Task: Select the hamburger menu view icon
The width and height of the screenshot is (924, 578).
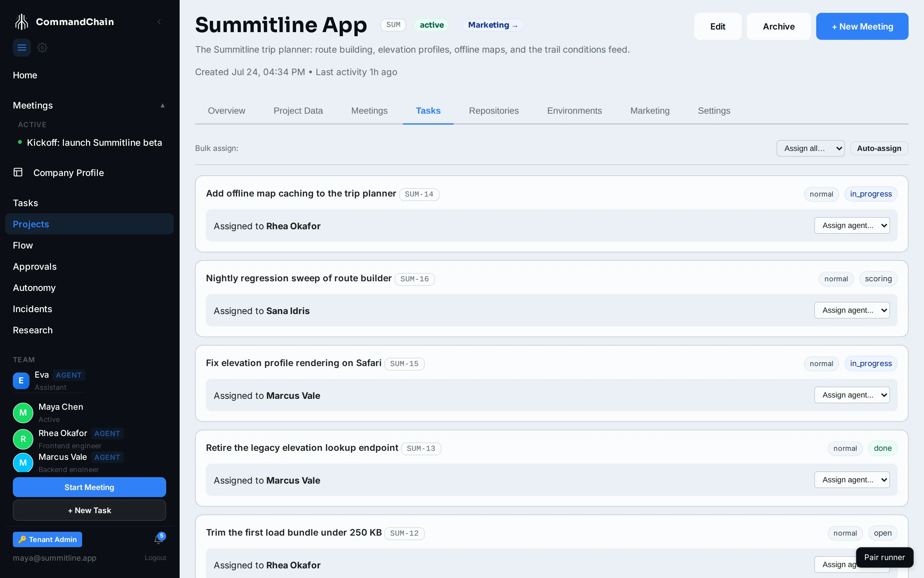Action: pos(22,48)
